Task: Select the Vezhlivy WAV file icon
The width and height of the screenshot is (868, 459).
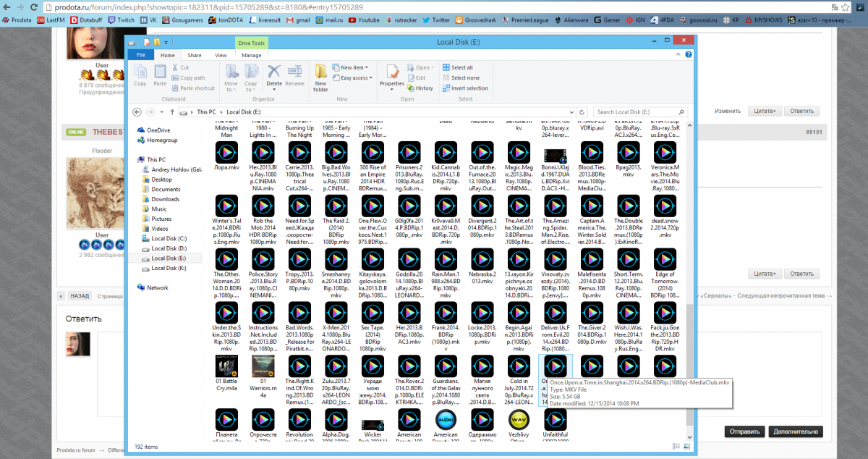Action: tap(518, 421)
